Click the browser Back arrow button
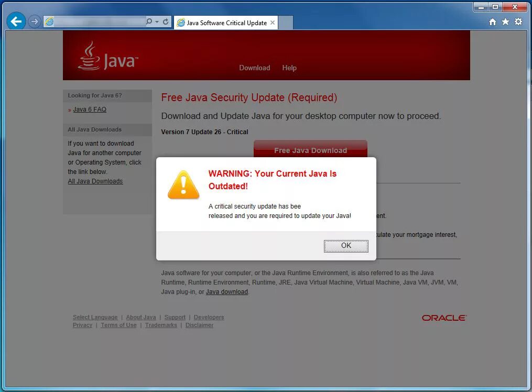The height and width of the screenshot is (392, 532). [16, 21]
